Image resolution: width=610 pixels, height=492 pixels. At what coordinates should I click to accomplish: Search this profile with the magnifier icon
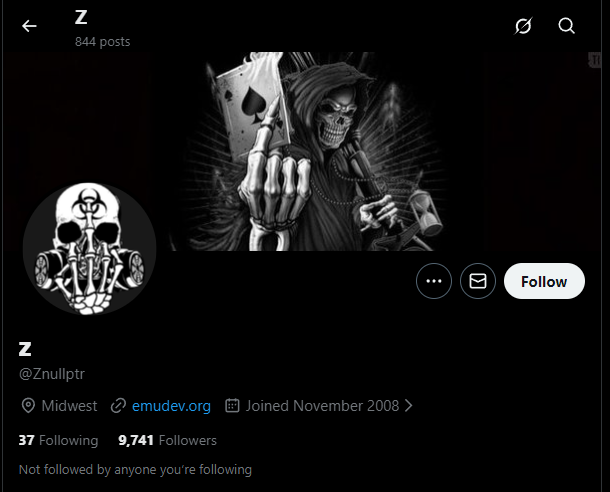566,26
